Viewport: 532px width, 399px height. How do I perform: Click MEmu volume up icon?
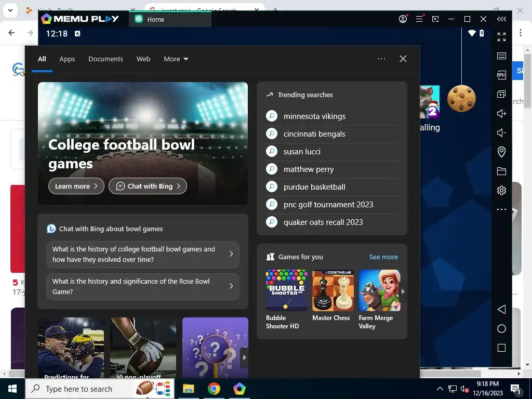[501, 113]
